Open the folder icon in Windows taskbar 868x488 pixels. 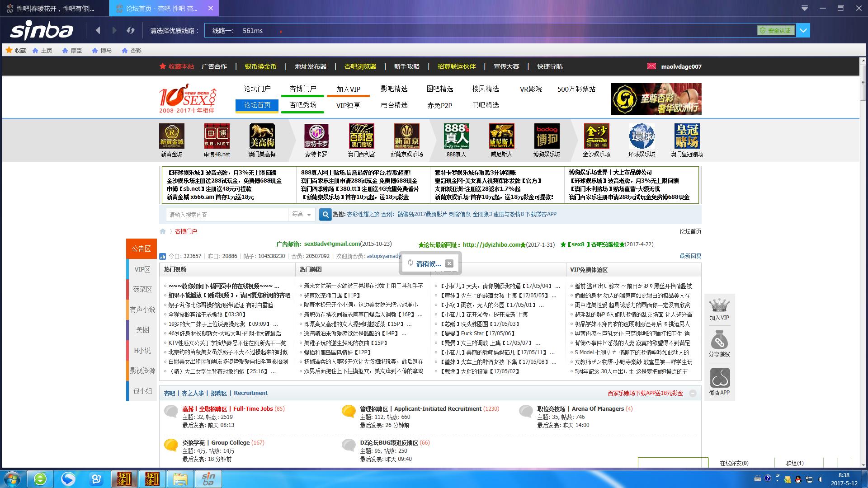coord(180,479)
